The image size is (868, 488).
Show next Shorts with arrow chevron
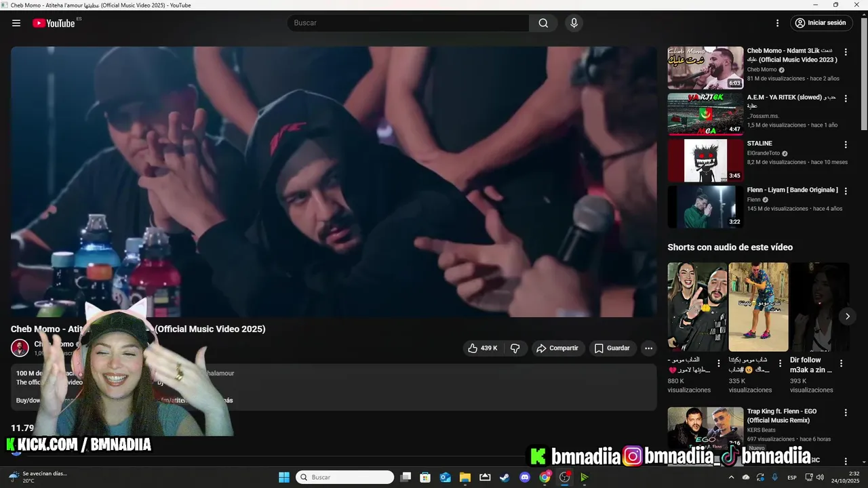(x=847, y=317)
